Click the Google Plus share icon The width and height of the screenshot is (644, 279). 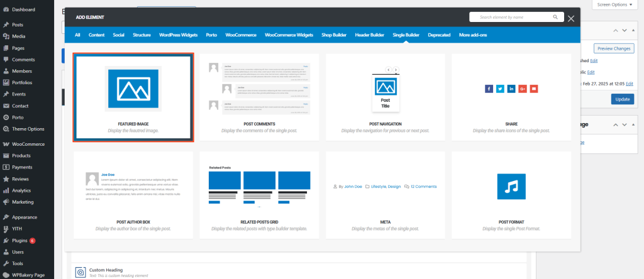523,89
